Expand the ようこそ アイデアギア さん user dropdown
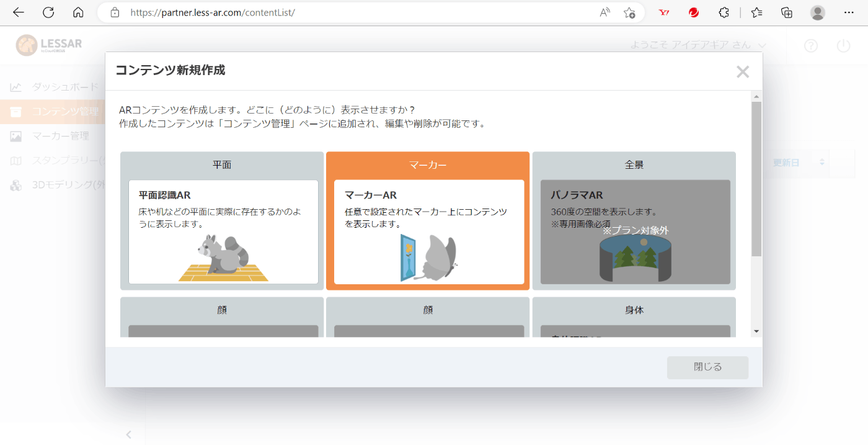868x445 pixels. [x=698, y=45]
